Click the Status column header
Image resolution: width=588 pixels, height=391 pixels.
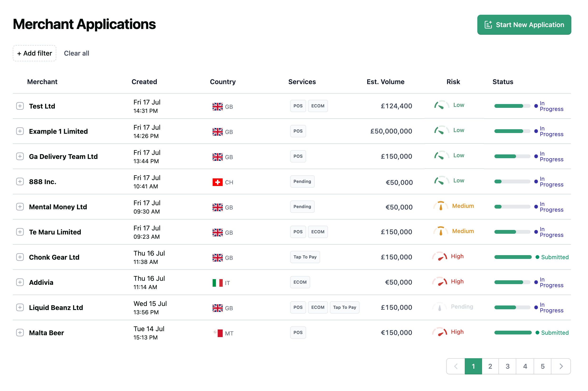coord(503,82)
